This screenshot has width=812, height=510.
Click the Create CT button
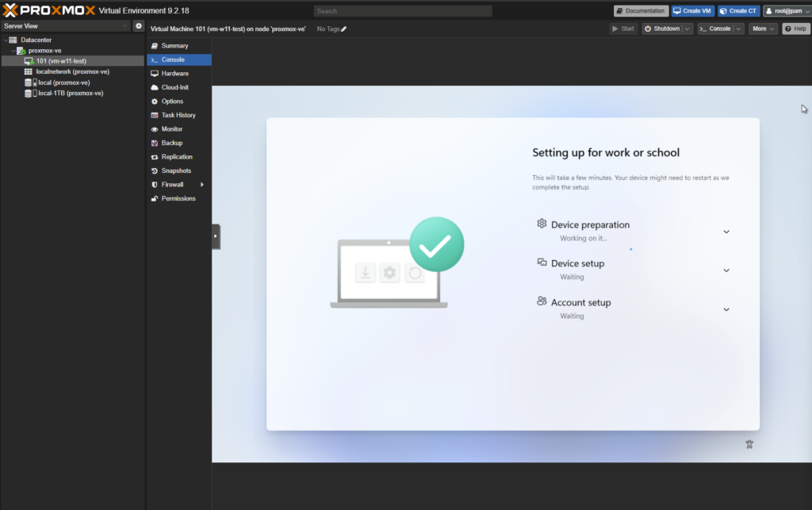[x=738, y=11]
